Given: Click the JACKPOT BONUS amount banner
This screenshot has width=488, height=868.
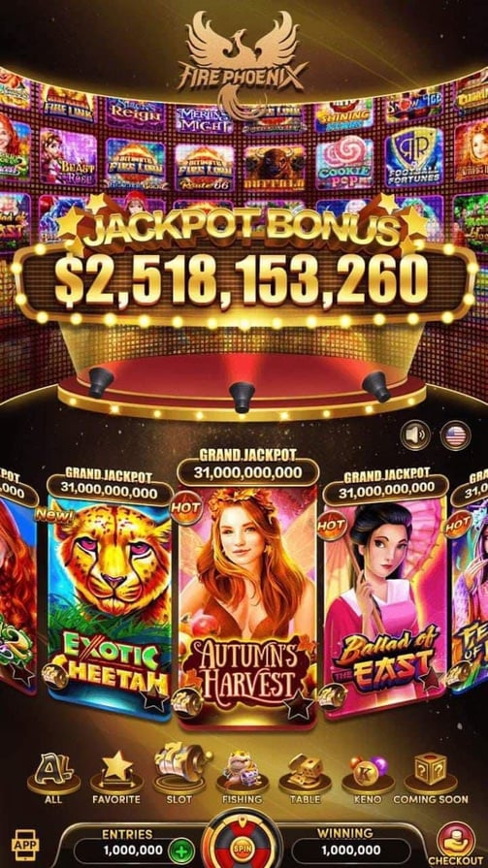Looking at the screenshot, I should coord(244,281).
